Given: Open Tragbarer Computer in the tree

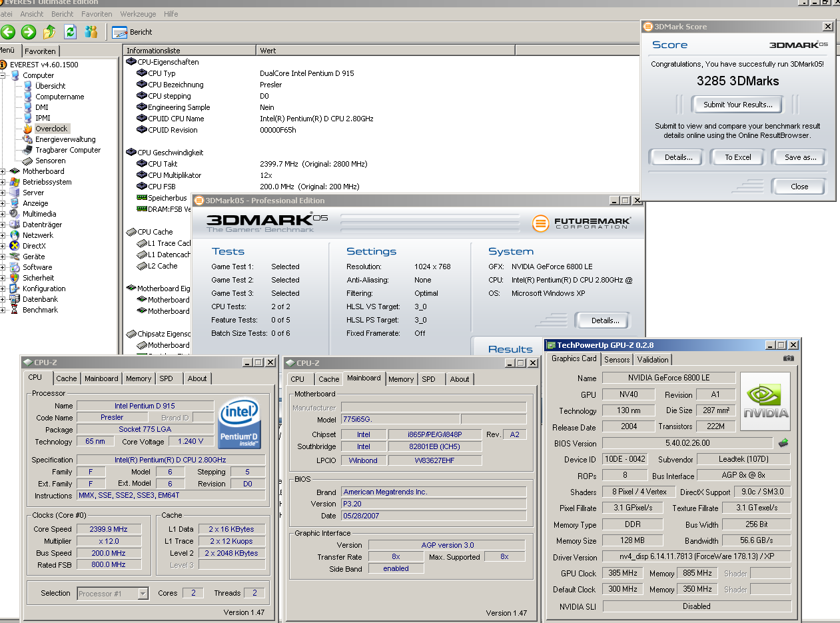Looking at the screenshot, I should click(x=68, y=150).
